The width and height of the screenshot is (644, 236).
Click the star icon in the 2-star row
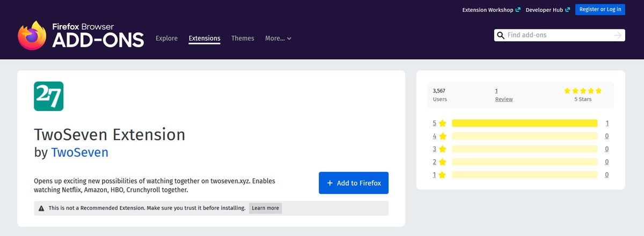pyautogui.click(x=443, y=161)
